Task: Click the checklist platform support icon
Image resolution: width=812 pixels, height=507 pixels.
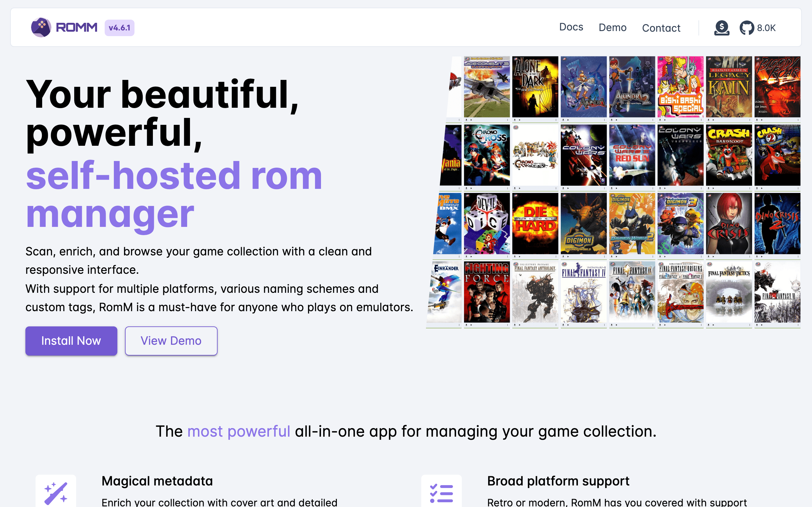Action: coord(441,493)
